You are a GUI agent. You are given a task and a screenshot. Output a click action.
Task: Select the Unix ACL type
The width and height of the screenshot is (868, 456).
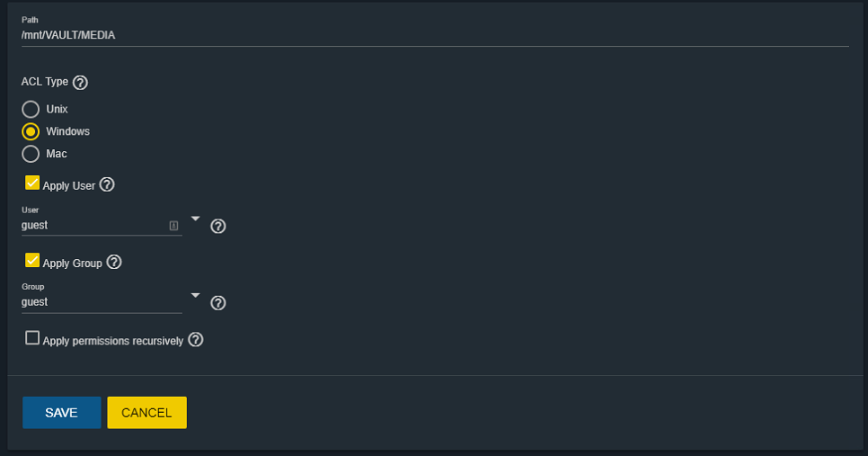coord(31,109)
